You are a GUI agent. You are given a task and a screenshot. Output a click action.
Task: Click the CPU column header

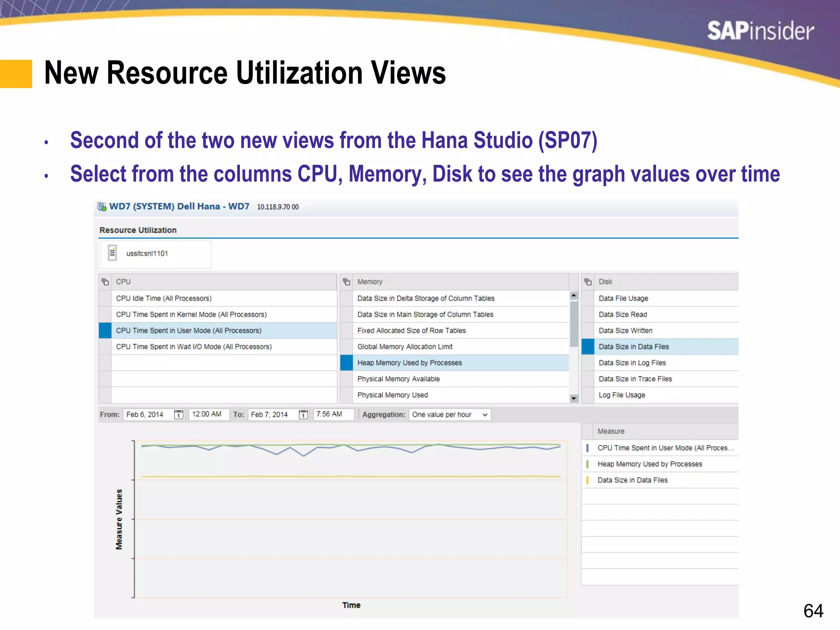(x=224, y=282)
